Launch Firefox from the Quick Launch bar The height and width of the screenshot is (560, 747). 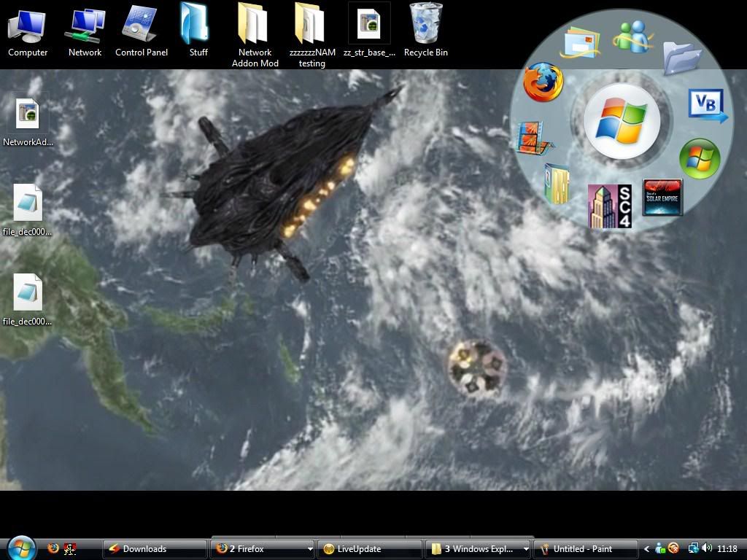pyautogui.click(x=53, y=548)
